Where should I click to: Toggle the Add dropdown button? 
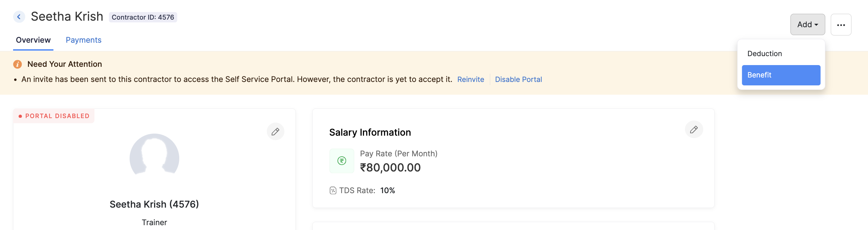click(807, 25)
